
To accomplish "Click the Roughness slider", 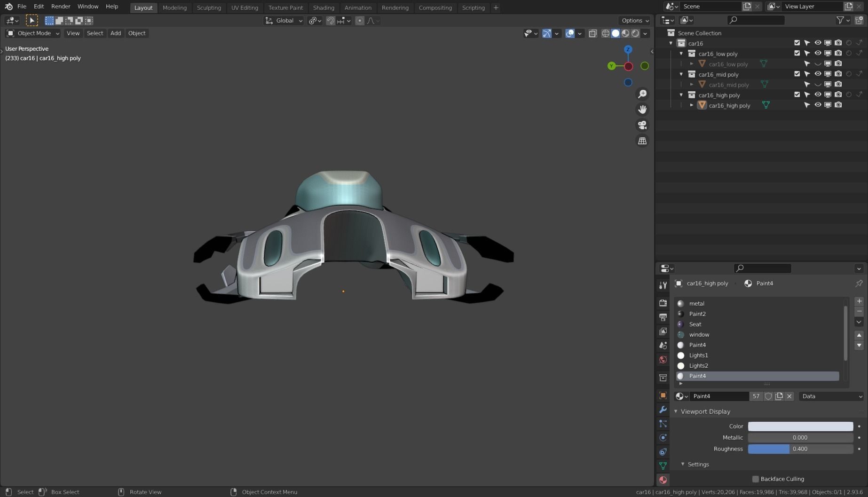I will [x=800, y=449].
